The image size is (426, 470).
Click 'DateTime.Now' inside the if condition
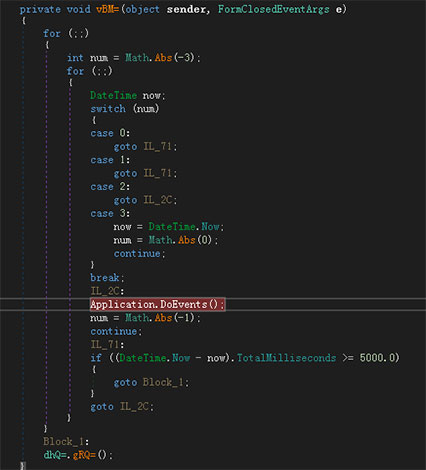pyautogui.click(x=155, y=358)
